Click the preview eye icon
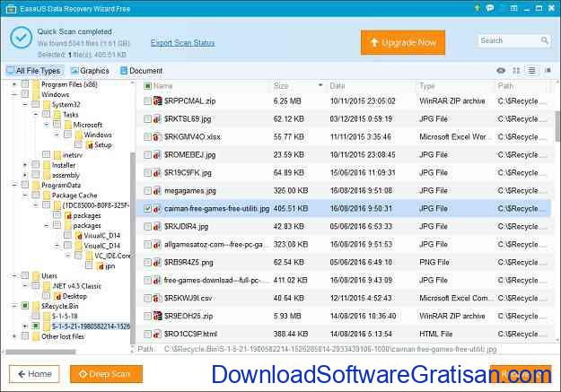 pyautogui.click(x=501, y=71)
